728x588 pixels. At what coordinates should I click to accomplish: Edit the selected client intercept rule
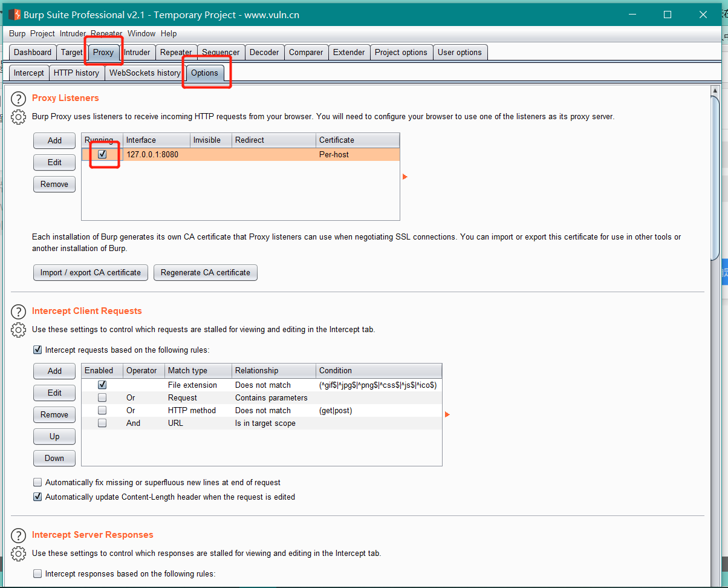pos(54,393)
